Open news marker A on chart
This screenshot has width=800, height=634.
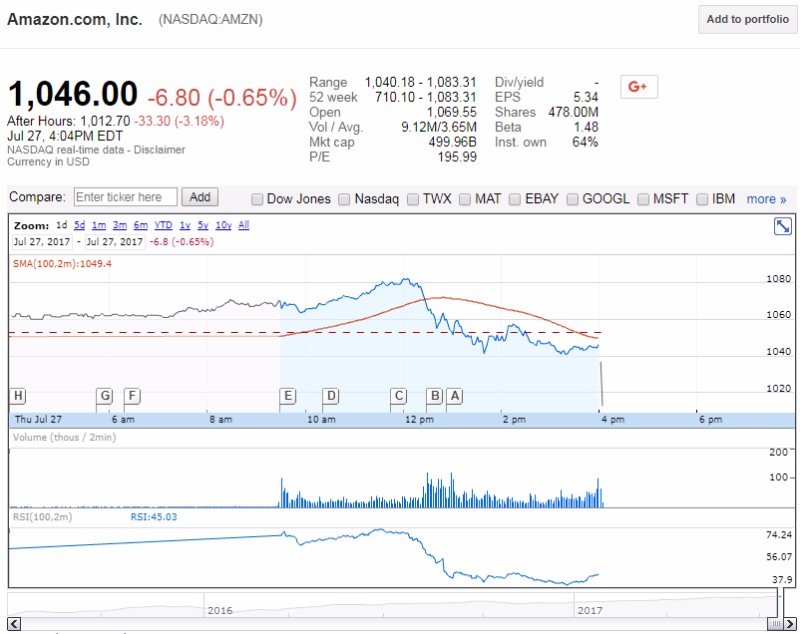point(455,396)
